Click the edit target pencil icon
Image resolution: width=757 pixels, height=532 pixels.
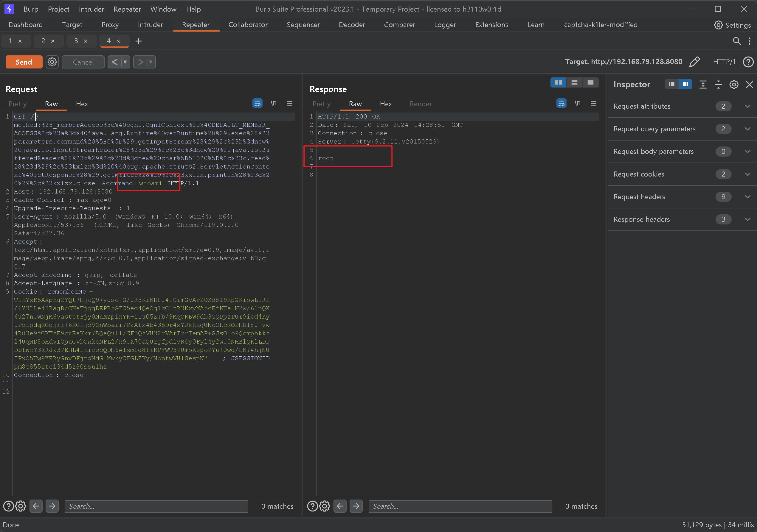tap(694, 62)
